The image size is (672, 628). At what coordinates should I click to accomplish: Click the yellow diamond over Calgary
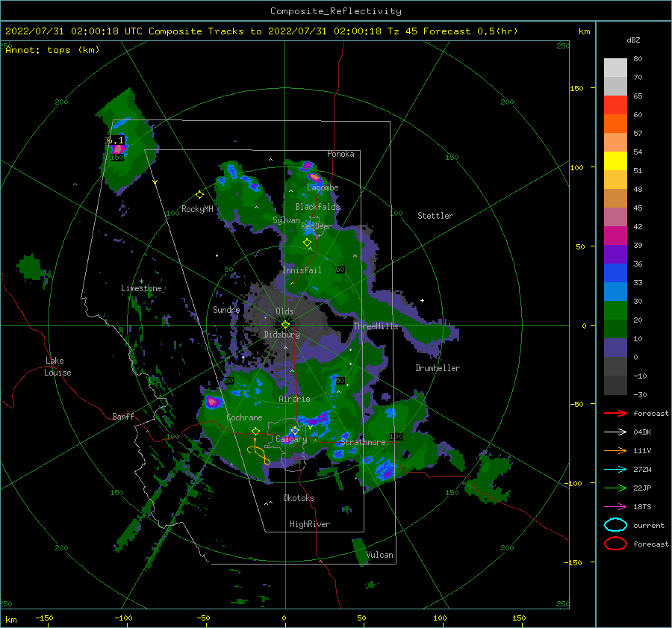tap(295, 430)
